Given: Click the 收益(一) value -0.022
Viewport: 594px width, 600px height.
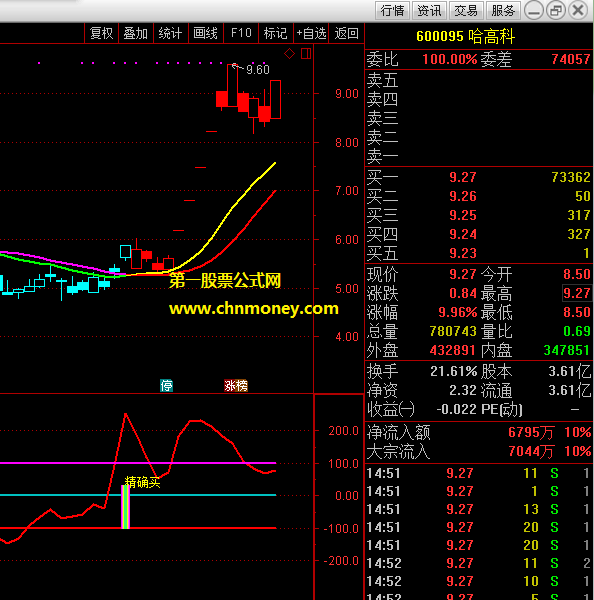Looking at the screenshot, I should (x=456, y=409).
